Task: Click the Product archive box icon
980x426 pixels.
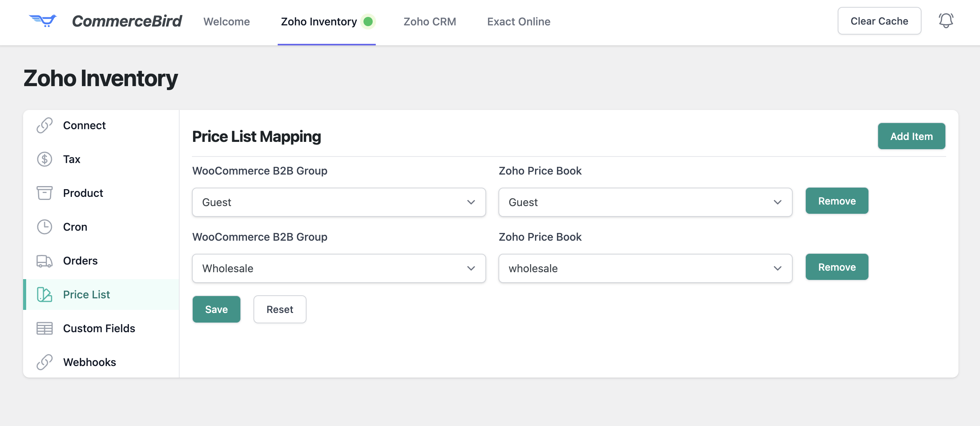Action: click(45, 193)
